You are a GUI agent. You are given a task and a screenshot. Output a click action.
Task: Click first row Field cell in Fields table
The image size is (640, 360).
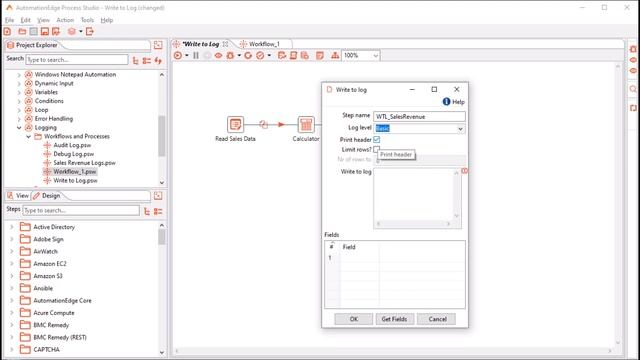359,258
